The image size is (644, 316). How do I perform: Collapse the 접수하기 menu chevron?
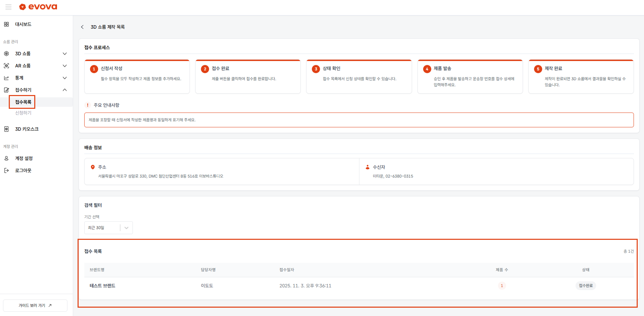(65, 90)
